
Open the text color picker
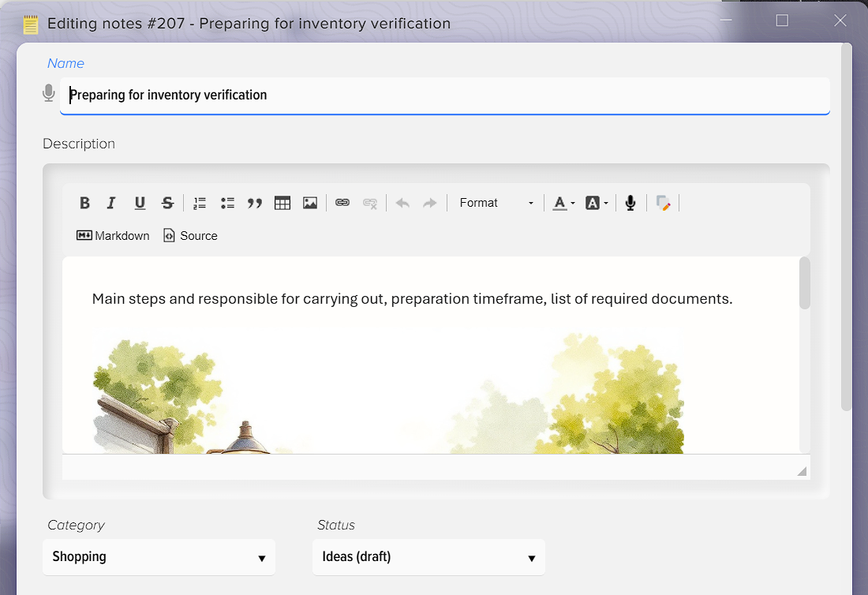click(564, 203)
